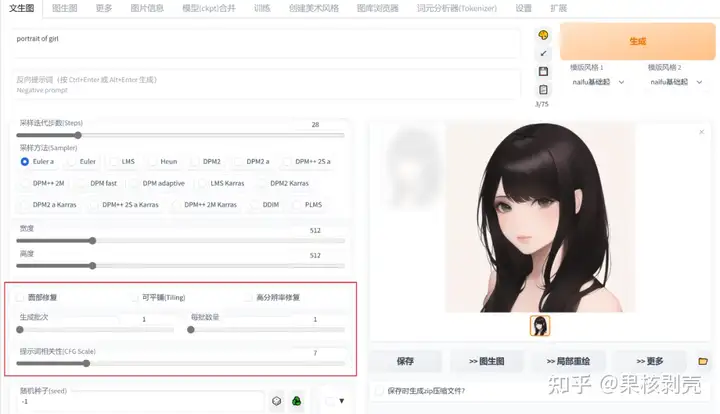
Task: Open the 设置 tab
Action: (523, 8)
